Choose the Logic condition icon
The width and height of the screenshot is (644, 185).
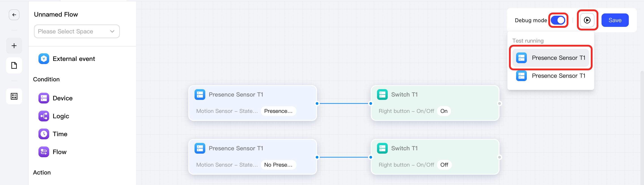[x=44, y=116]
